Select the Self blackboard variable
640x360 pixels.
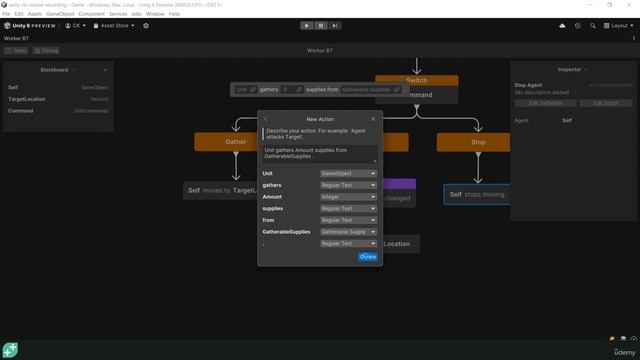point(58,87)
